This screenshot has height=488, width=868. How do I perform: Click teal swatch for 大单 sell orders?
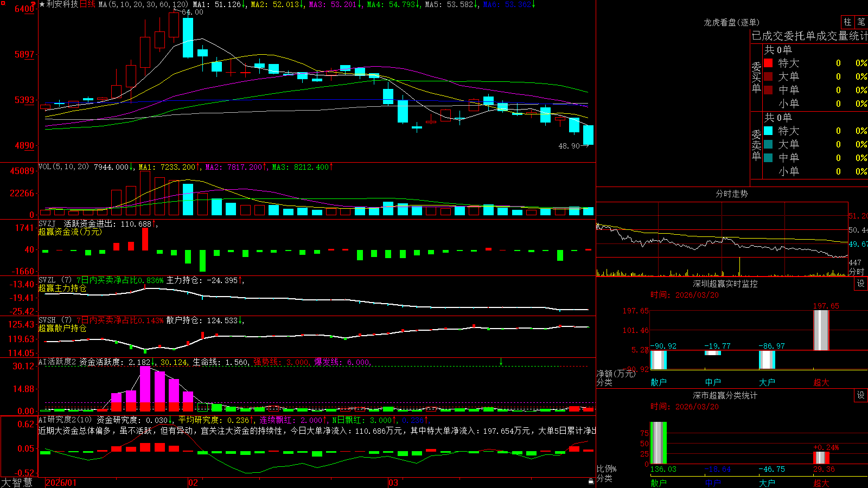point(768,144)
